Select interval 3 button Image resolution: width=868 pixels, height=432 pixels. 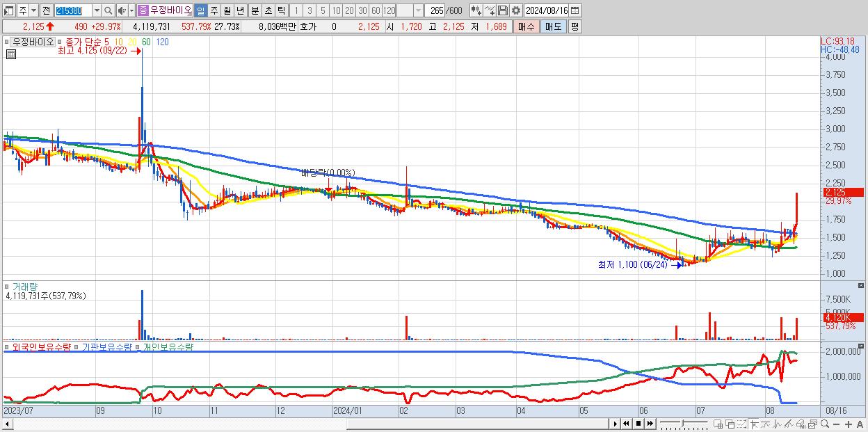[310, 10]
